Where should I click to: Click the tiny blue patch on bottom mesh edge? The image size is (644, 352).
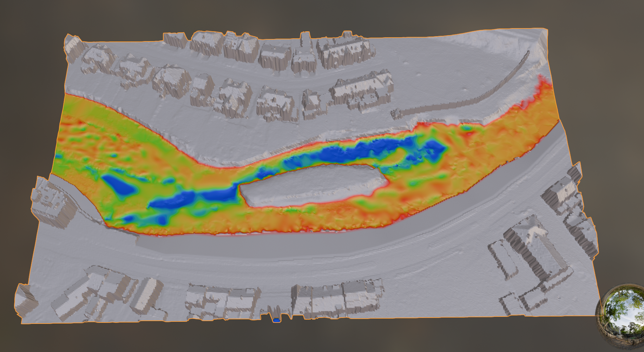tap(277, 320)
